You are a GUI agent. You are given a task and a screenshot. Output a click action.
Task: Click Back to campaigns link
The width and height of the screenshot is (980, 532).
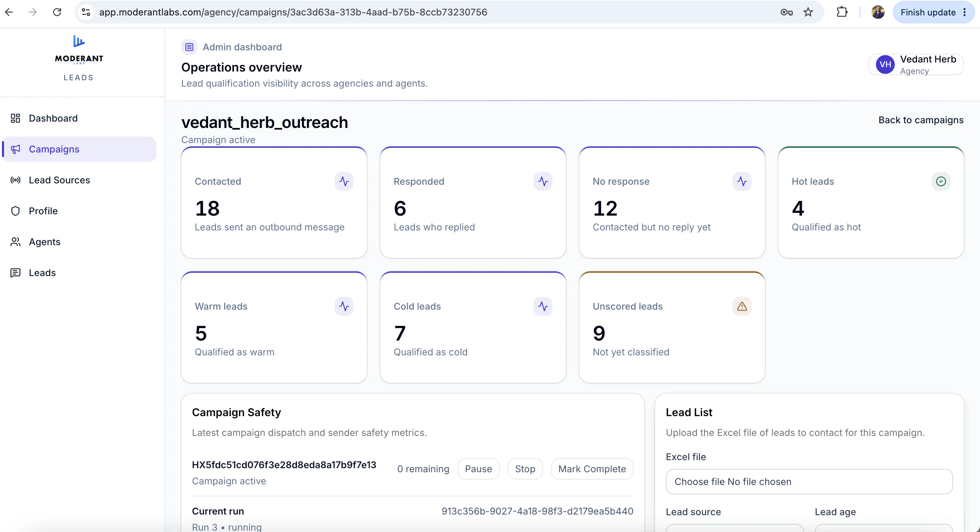tap(921, 120)
